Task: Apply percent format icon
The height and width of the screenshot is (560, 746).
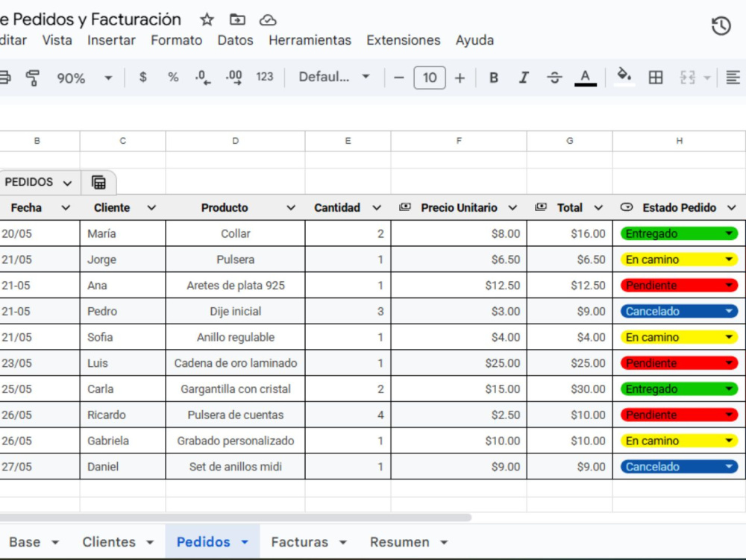Action: (173, 77)
